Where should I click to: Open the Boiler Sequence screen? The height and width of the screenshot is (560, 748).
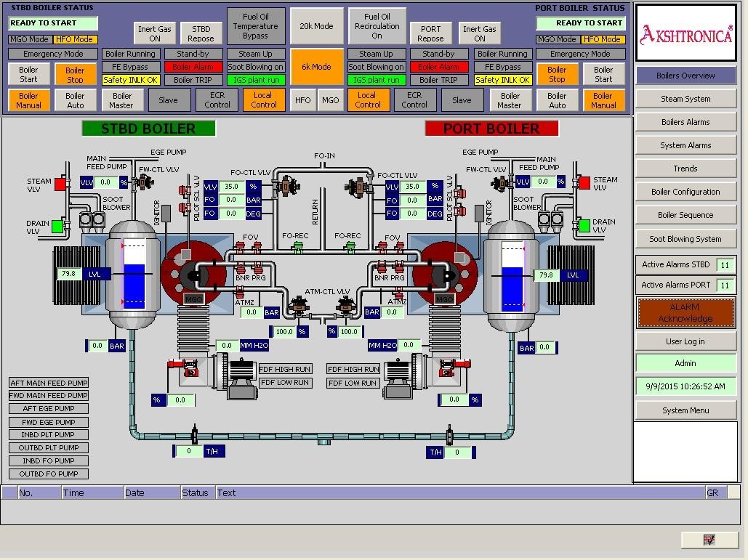684,215
